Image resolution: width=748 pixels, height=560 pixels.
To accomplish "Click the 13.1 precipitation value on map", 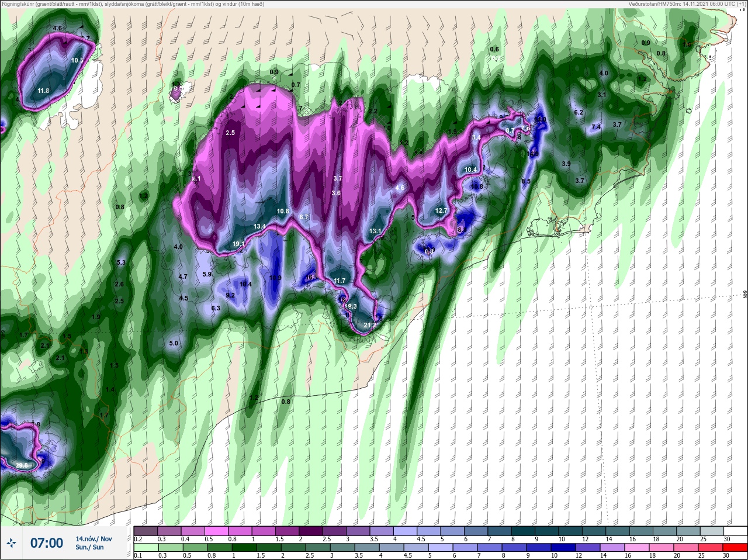I will (375, 231).
